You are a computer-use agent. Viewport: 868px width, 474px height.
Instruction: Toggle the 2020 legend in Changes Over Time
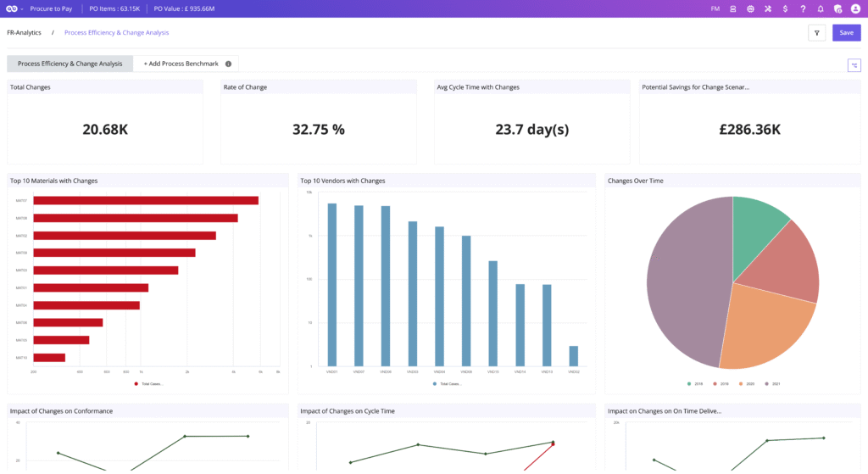(744, 383)
